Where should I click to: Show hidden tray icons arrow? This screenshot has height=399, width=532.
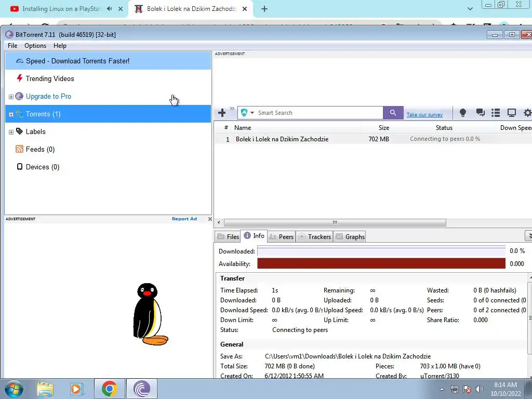[x=442, y=389]
